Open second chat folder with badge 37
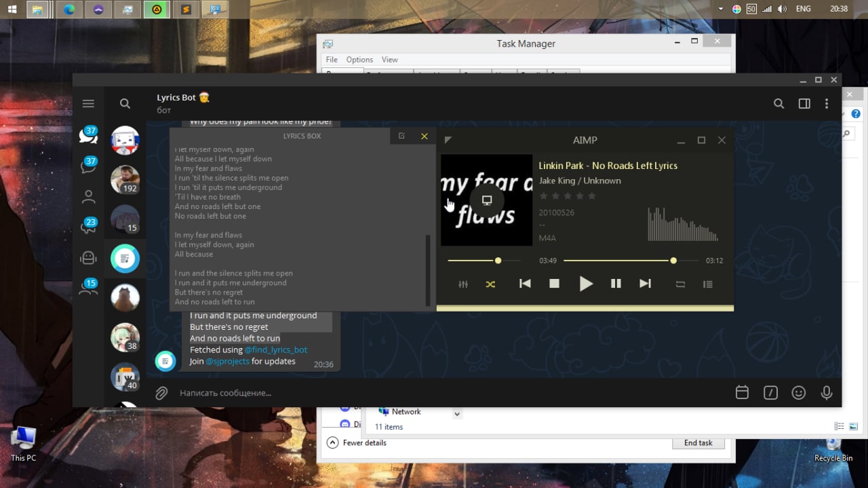 (x=88, y=166)
